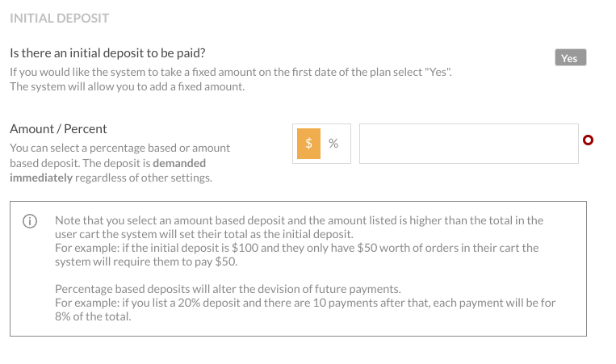Toggle the initial deposit "Yes" switch

[571, 58]
